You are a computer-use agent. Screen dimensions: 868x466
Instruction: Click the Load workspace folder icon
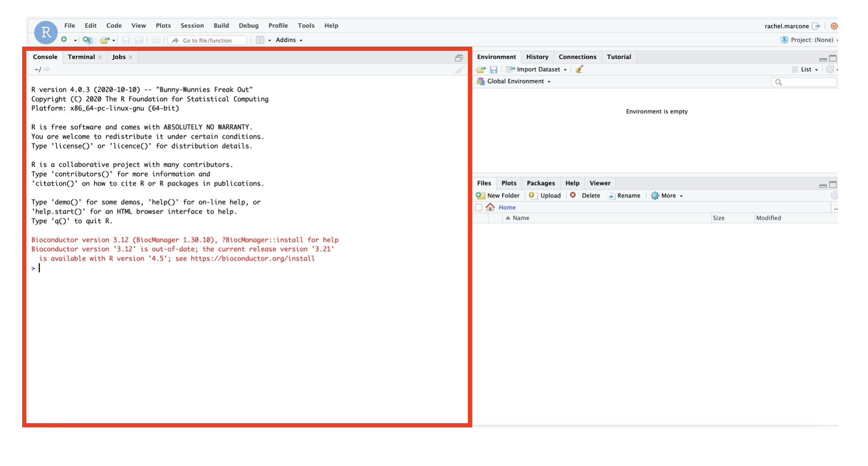coord(481,70)
